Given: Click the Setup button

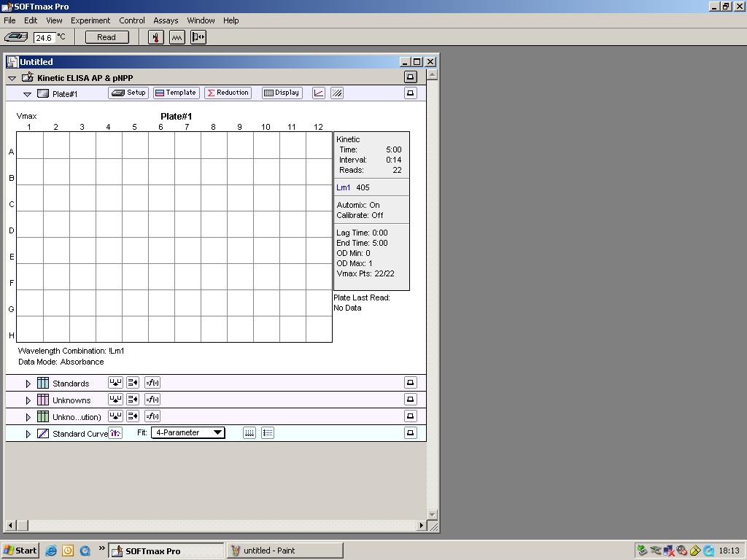Looking at the screenshot, I should (128, 93).
